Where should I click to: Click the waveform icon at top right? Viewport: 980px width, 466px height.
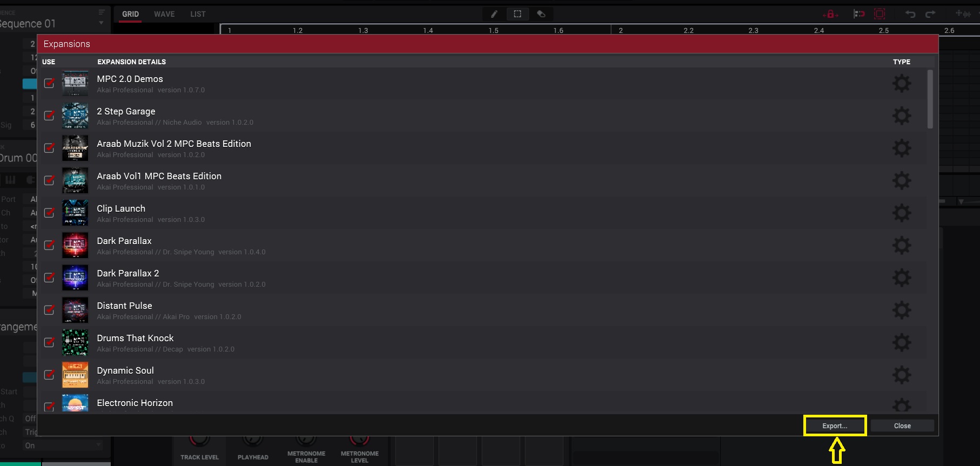(x=963, y=14)
